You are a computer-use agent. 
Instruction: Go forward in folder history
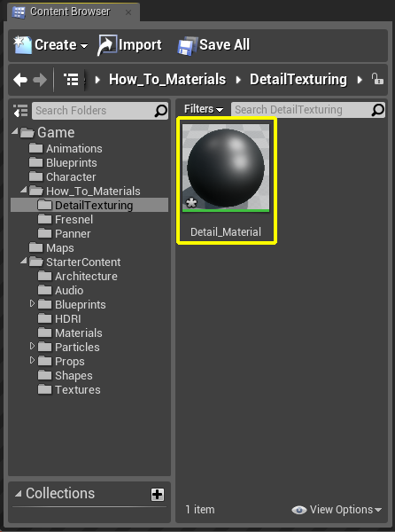(x=40, y=80)
